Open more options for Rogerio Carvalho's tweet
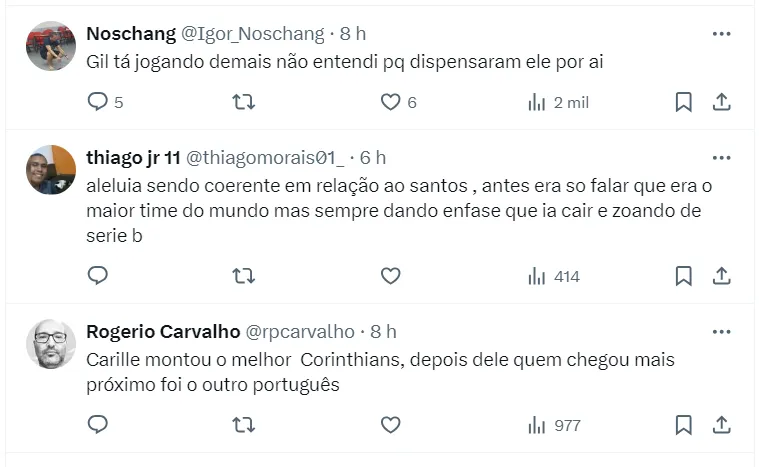759x467 pixels. (x=721, y=332)
